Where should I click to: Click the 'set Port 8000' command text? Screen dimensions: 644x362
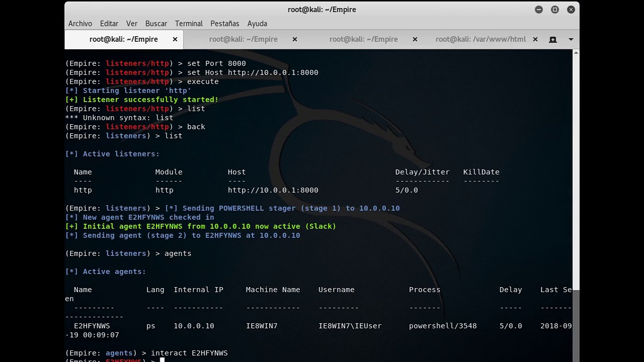(x=216, y=63)
